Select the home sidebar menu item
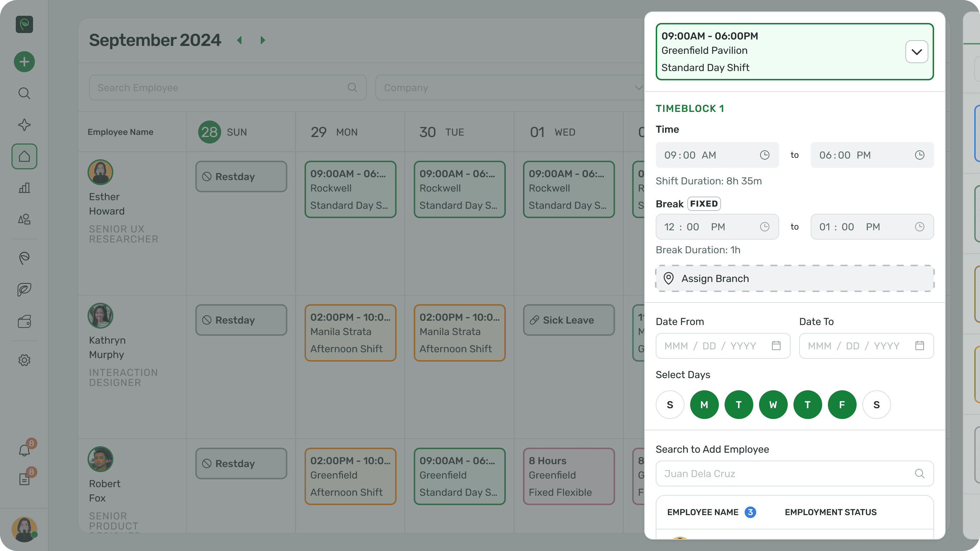Viewport: 980px width, 551px height. coord(24,156)
